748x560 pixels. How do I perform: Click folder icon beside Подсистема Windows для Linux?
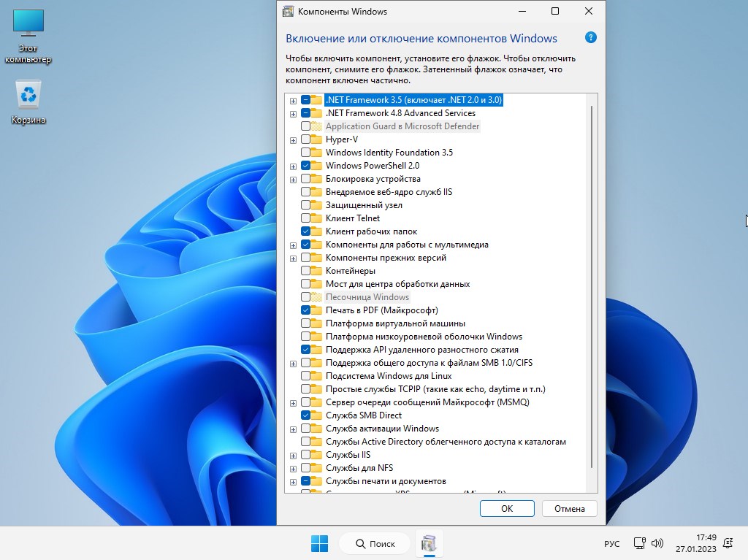point(316,376)
